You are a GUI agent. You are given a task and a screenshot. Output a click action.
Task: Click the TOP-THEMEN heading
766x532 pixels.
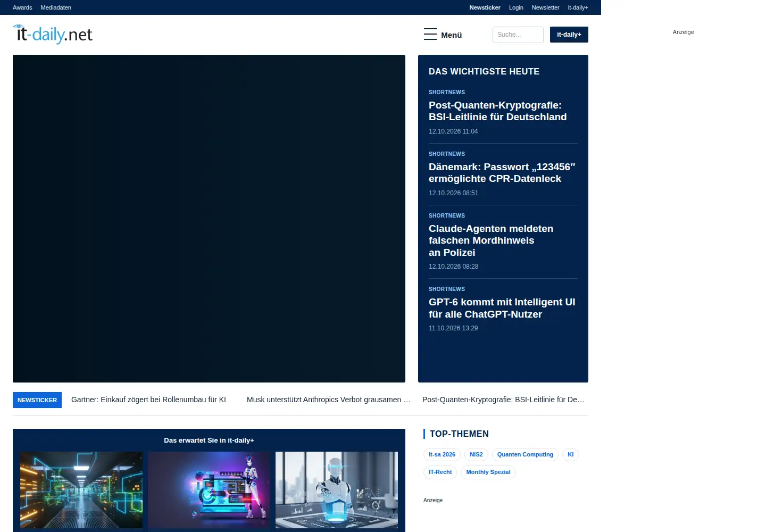(459, 434)
